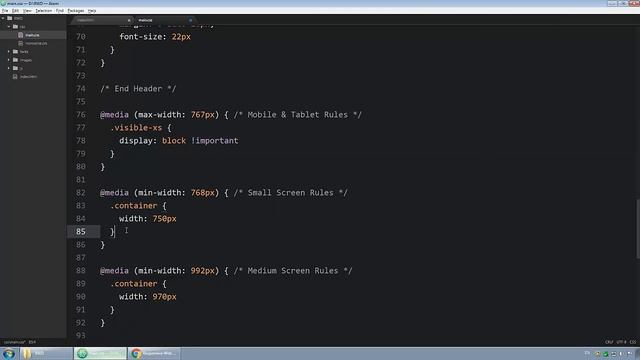The image size is (640, 360).
Task: Click line number 93 in gutter
Action: click(x=81, y=336)
